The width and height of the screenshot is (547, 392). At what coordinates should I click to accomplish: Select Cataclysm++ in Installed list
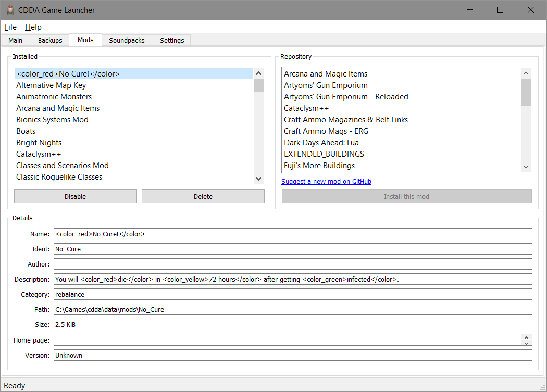(x=134, y=154)
